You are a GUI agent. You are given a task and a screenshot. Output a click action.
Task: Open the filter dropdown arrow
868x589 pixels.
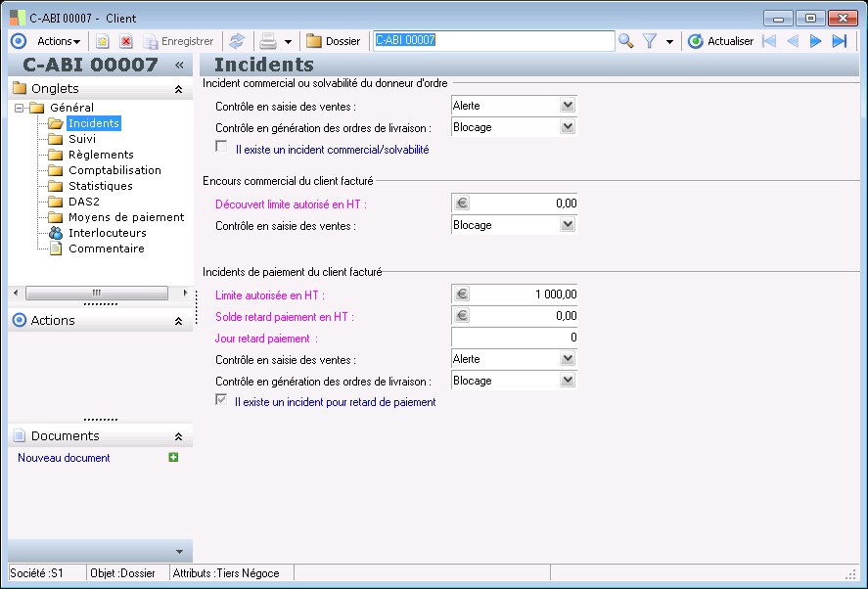669,41
